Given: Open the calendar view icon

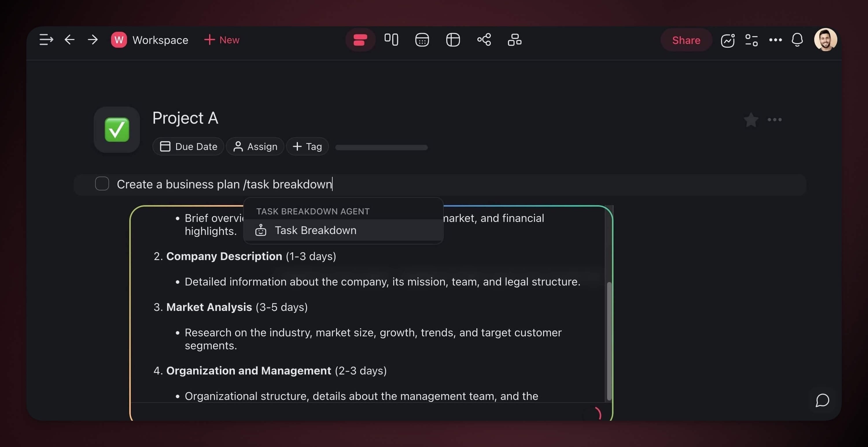Looking at the screenshot, I should point(422,40).
